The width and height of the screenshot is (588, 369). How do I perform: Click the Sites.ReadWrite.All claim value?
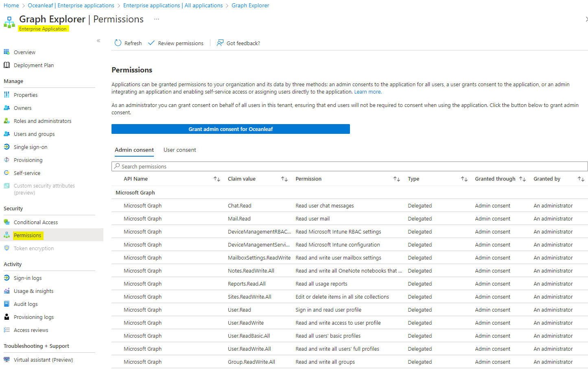coord(249,297)
